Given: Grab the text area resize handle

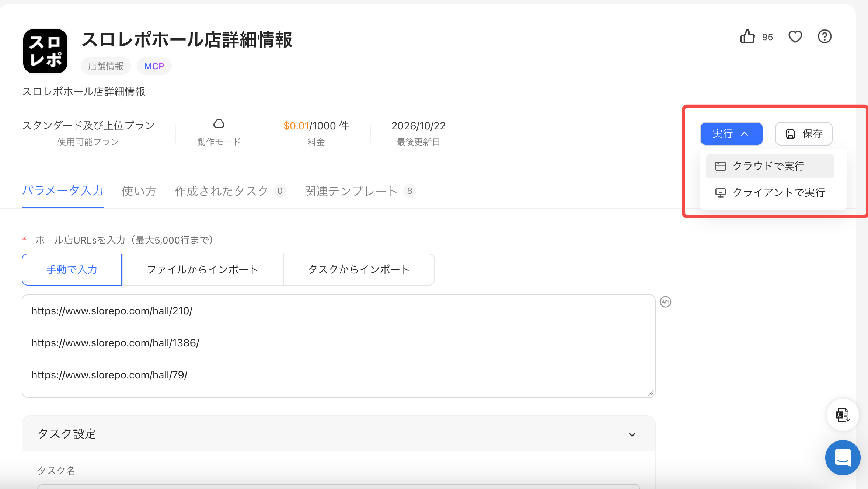Looking at the screenshot, I should pos(651,393).
